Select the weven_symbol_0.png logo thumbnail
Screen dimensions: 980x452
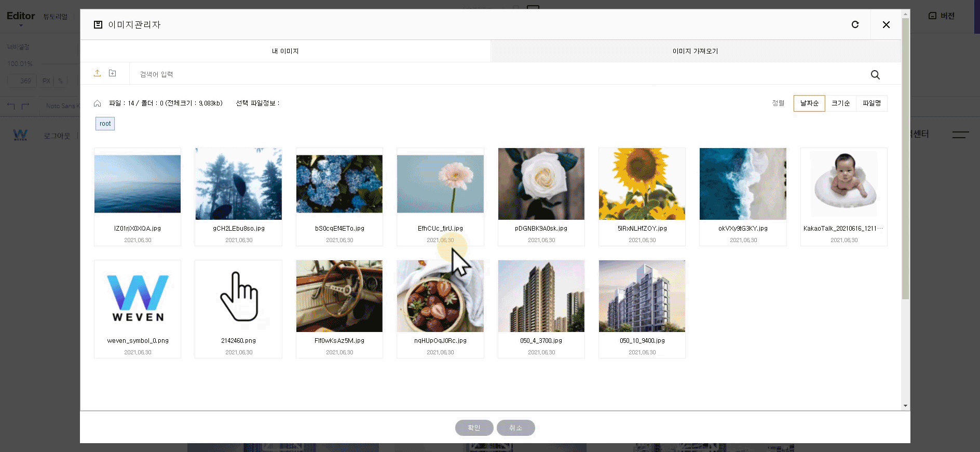tap(138, 296)
